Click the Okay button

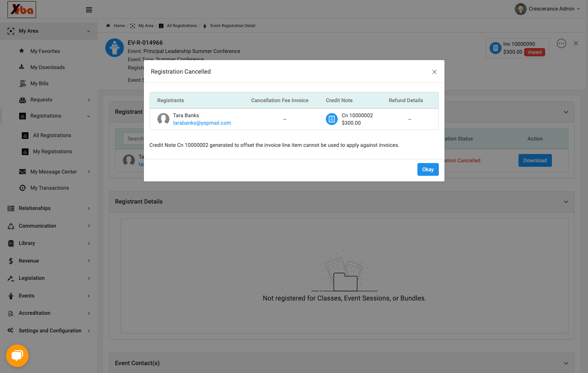428,169
